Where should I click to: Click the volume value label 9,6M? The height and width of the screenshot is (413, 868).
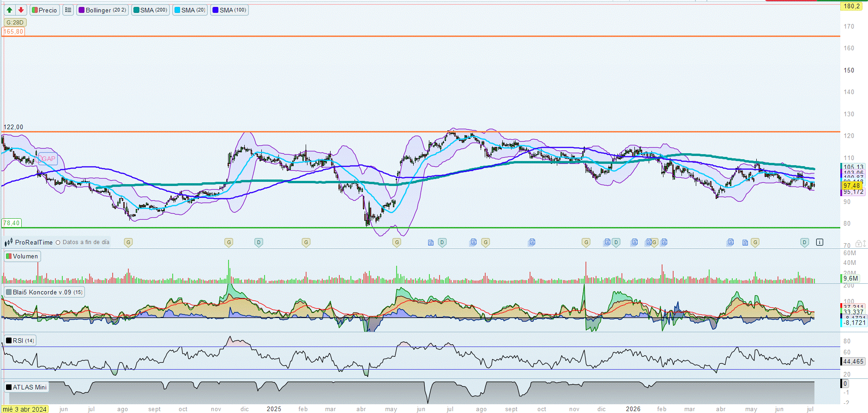(x=850, y=278)
